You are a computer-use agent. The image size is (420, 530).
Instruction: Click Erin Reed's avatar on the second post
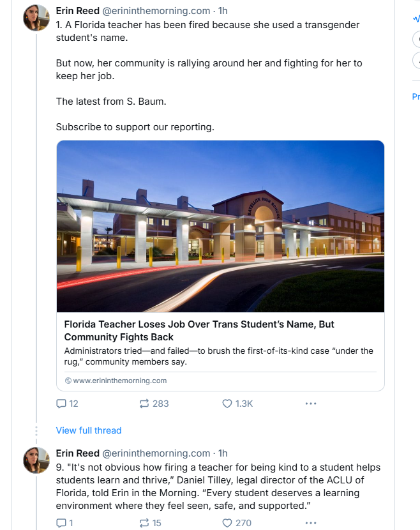click(x=36, y=460)
